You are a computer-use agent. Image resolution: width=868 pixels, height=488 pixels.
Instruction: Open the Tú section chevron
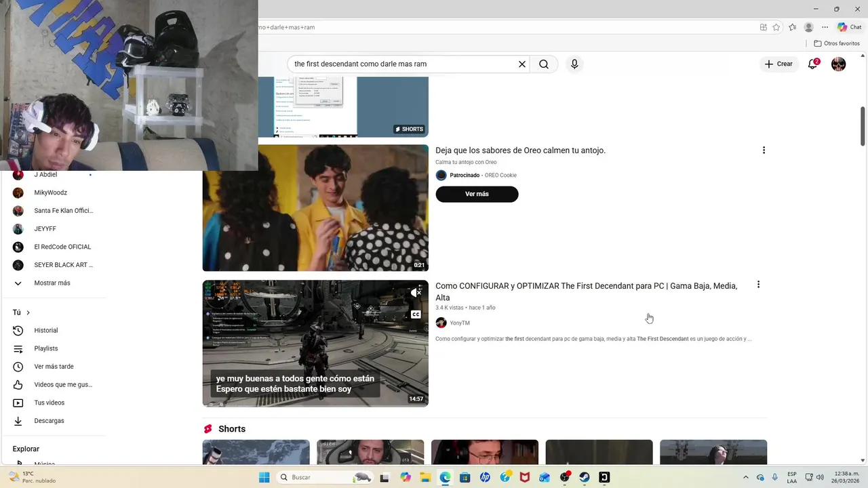coord(28,312)
